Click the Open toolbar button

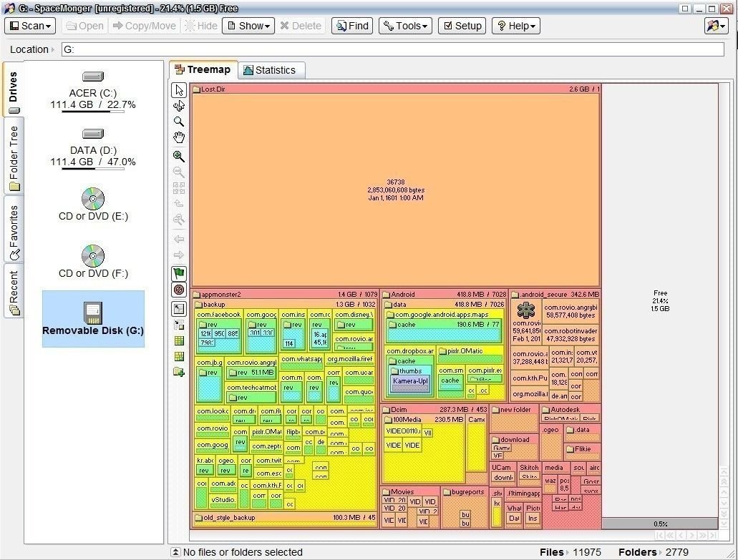[x=84, y=26]
